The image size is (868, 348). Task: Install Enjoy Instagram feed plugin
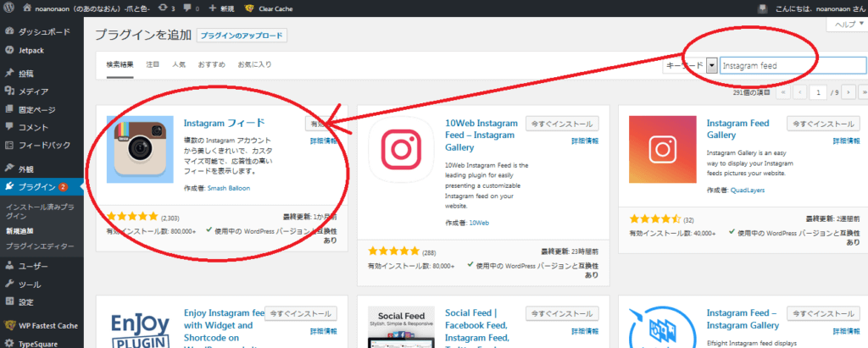(x=301, y=313)
